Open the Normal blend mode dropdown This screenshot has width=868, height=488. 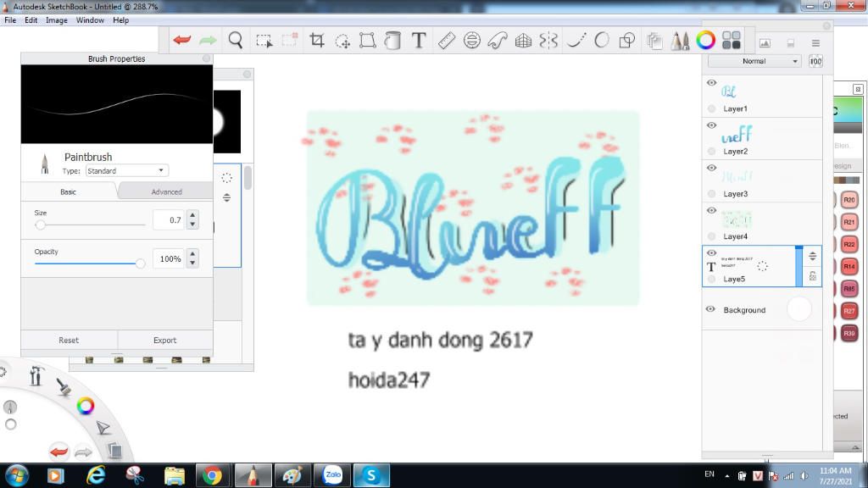click(x=755, y=61)
